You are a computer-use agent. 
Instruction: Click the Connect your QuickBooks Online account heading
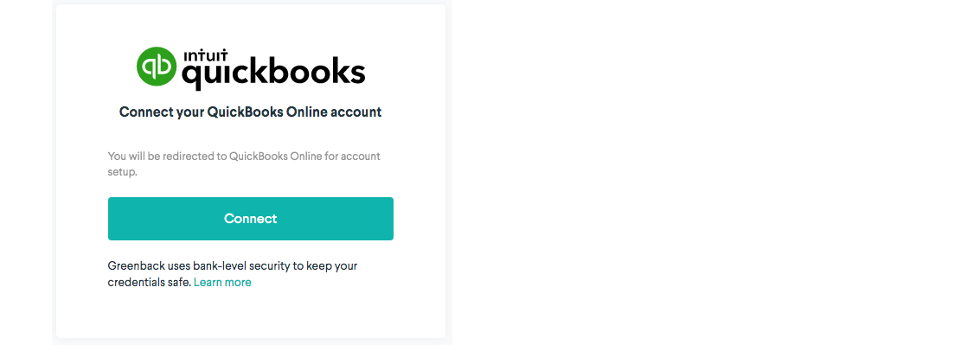pyautogui.click(x=251, y=112)
